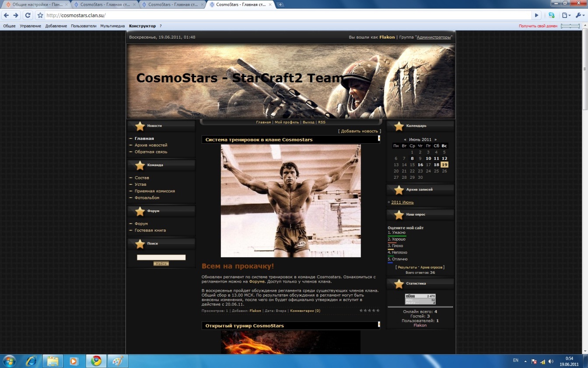
Task: Open the 'Добавление' admin menu
Action: 56,26
